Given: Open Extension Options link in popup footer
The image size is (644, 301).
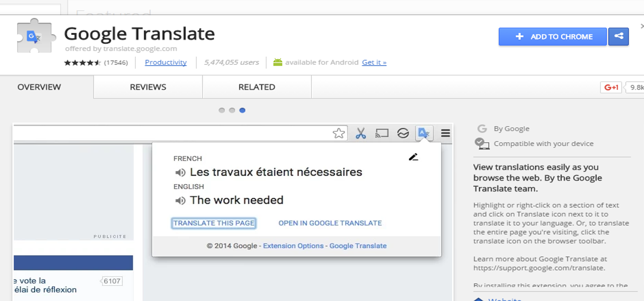Looking at the screenshot, I should pos(293,246).
